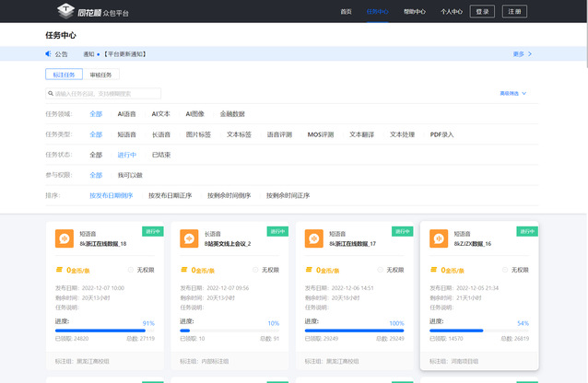Screen dimensions: 588x383
Task: Select 进行中 task status filter
Action: pos(127,155)
